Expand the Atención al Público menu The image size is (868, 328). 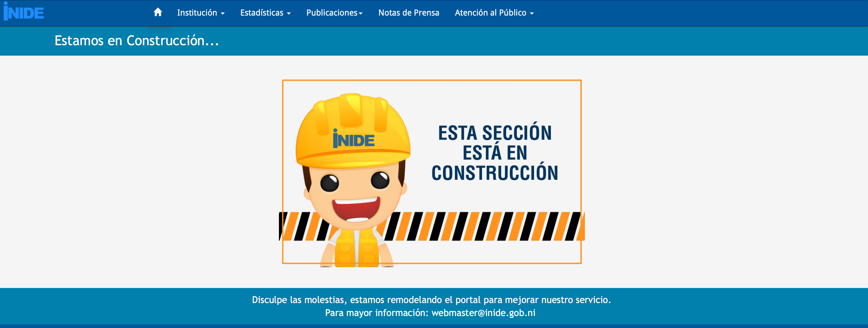[494, 13]
